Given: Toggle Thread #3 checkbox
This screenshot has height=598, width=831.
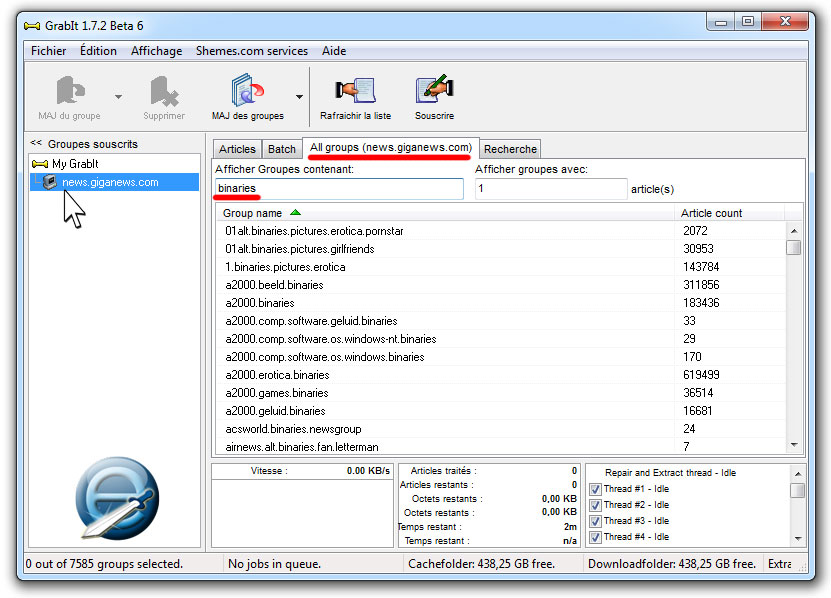Looking at the screenshot, I should coord(595,521).
